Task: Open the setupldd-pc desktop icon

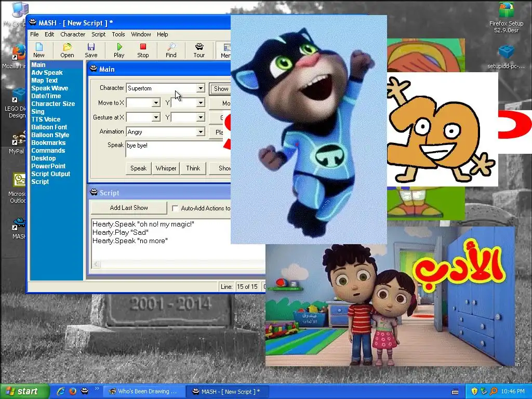Action: coord(506,57)
